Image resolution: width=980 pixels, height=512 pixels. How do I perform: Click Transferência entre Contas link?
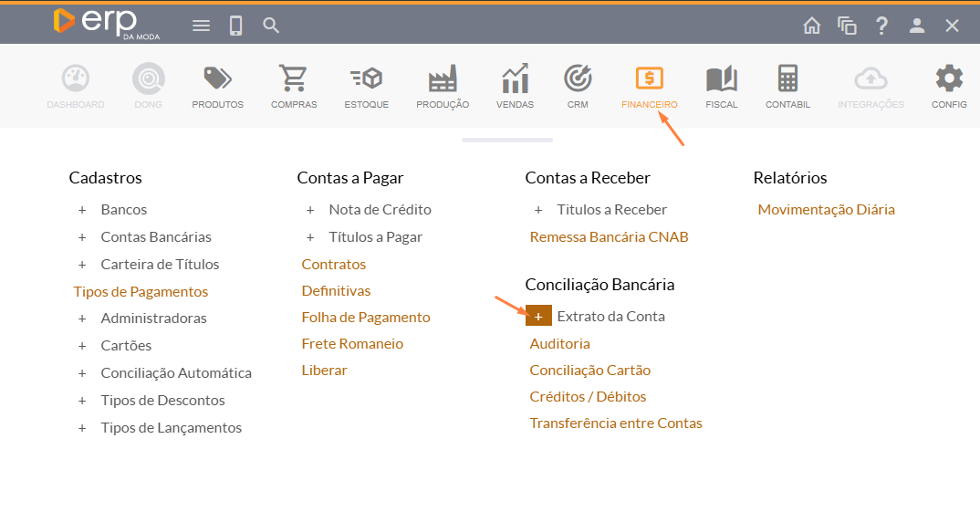(x=616, y=423)
